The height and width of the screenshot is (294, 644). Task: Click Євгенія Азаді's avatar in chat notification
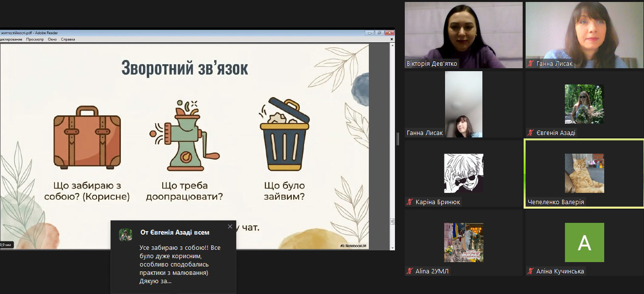tap(125, 235)
